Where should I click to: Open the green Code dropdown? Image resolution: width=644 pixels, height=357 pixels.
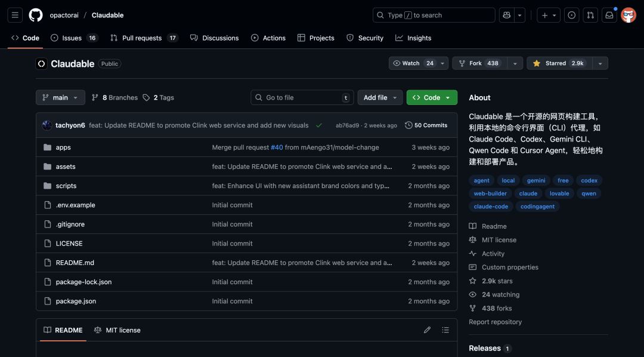click(x=432, y=97)
